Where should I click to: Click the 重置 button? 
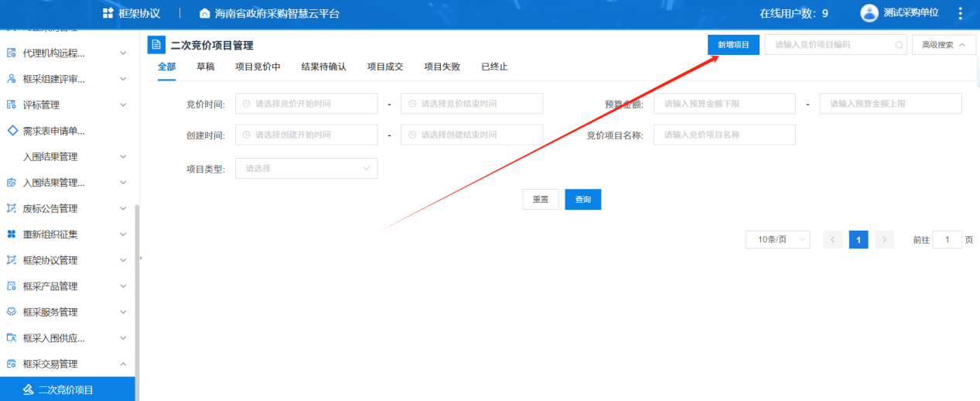[541, 199]
